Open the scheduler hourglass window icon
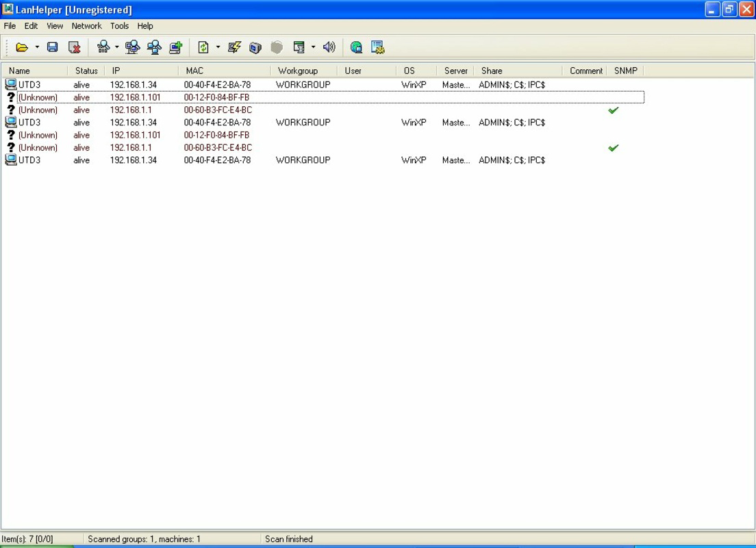This screenshot has height=548, width=756. point(299,47)
